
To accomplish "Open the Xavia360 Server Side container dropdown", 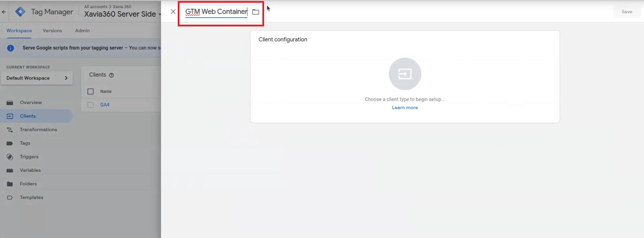I will click(x=123, y=14).
